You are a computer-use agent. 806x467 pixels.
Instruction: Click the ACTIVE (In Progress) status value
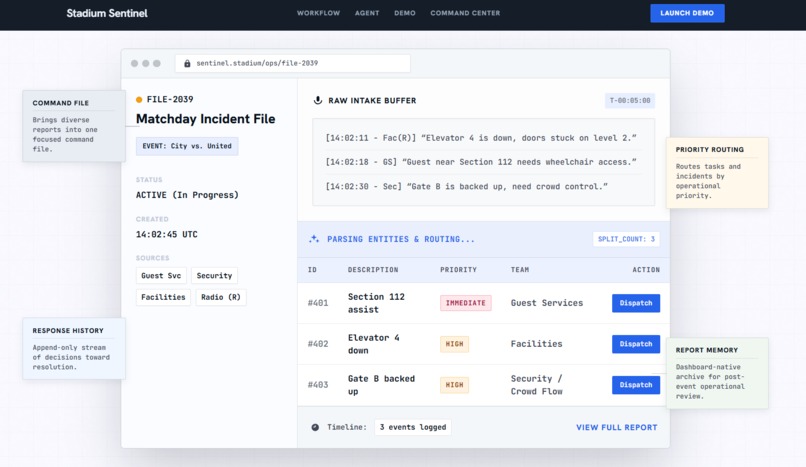coord(187,195)
